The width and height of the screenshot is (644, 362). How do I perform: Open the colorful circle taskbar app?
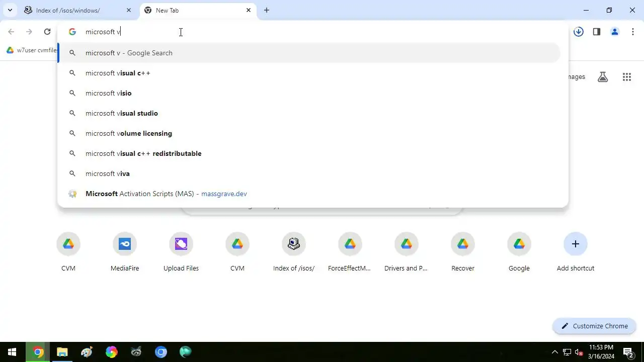pyautogui.click(x=112, y=352)
